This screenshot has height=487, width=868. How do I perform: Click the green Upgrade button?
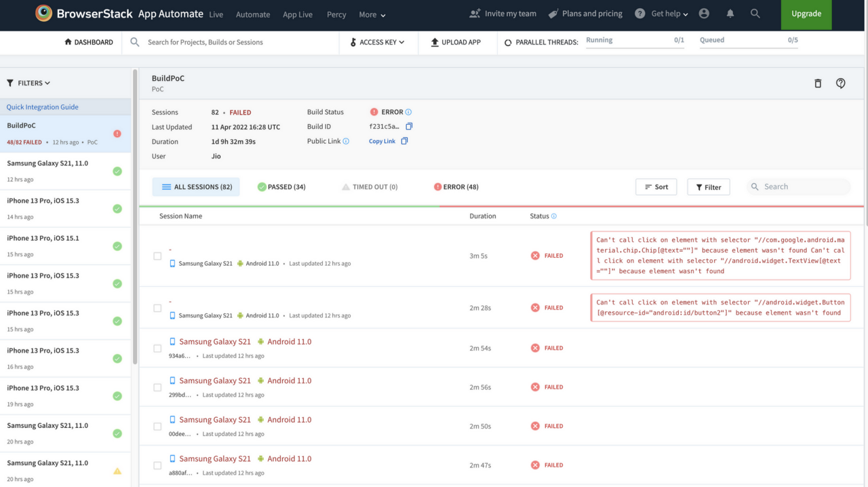pos(806,14)
